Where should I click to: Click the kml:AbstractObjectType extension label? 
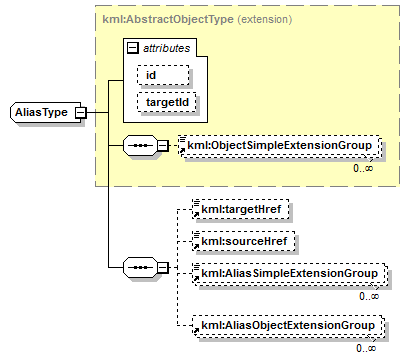(x=197, y=19)
